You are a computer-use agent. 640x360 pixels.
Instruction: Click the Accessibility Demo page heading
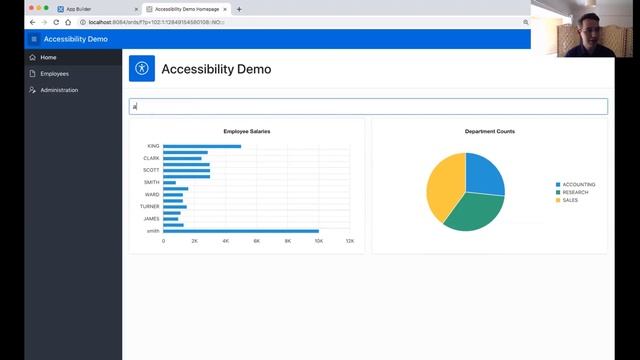click(216, 69)
